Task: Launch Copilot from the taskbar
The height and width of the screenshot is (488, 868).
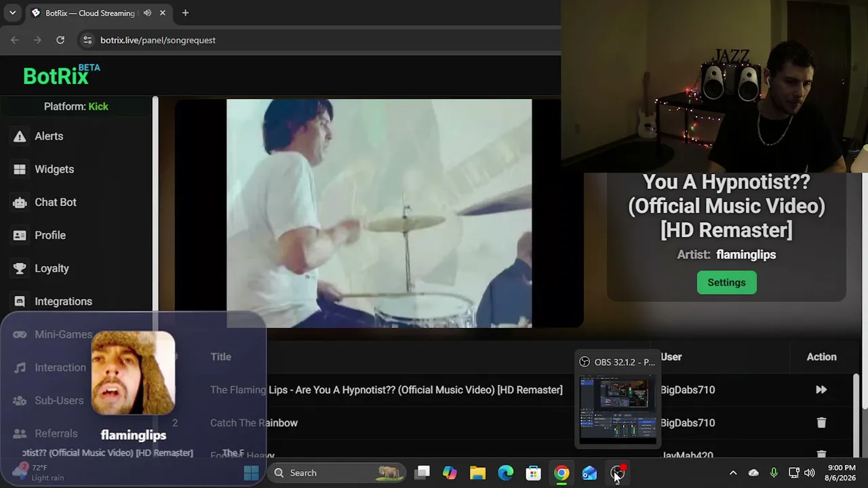Action: [450, 473]
